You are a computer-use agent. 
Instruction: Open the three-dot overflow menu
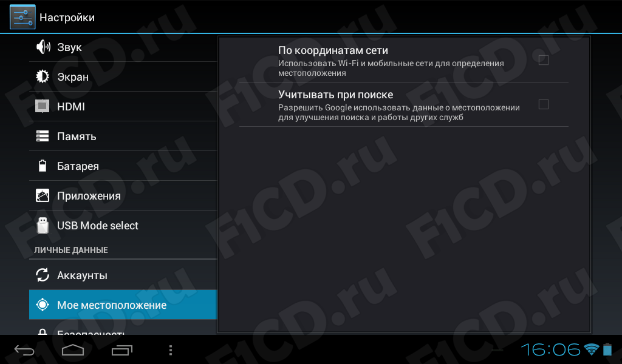(171, 350)
